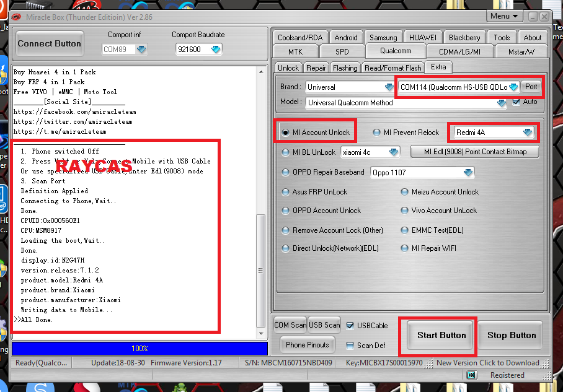Click the USB Scan button
Screen dimensions: 563x392
(324, 325)
